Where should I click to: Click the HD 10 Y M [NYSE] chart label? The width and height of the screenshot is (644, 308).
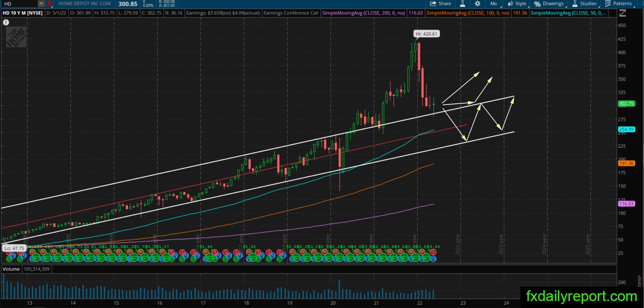tap(23, 13)
